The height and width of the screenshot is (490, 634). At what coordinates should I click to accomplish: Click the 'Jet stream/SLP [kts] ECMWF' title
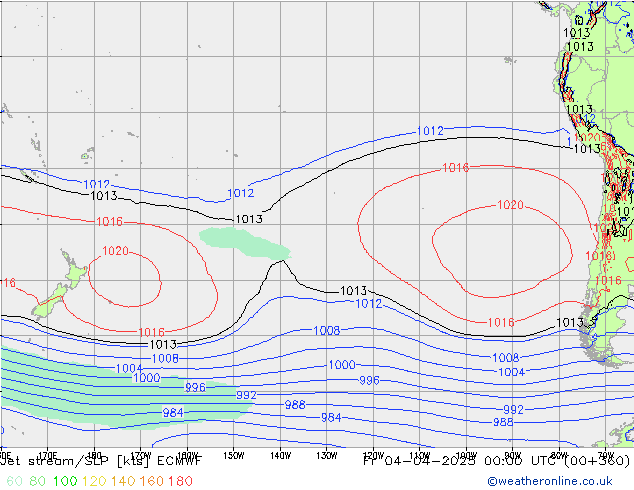tap(101, 461)
